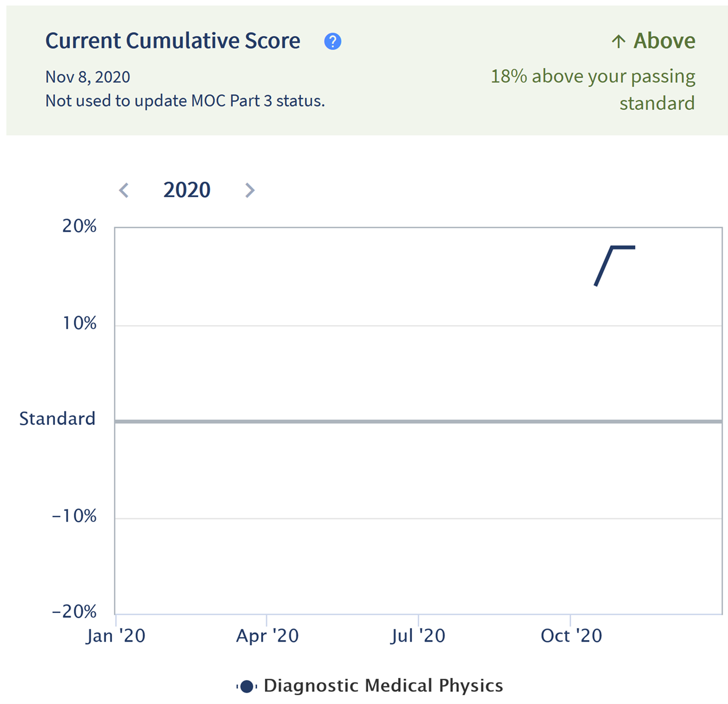This screenshot has height=704, width=728.
Task: Click the Standard axis label
Action: [x=58, y=418]
